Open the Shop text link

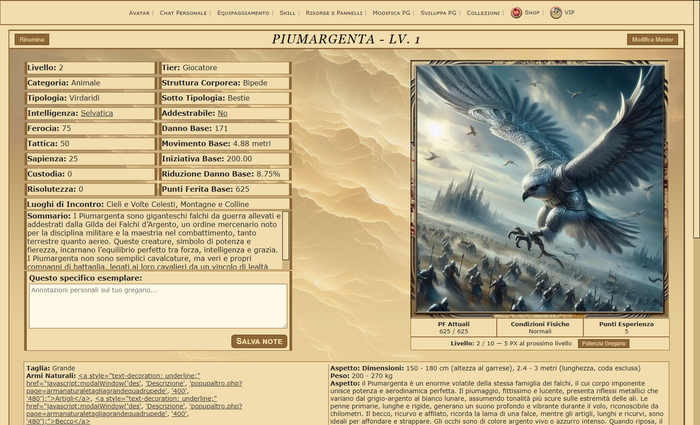pyautogui.click(x=532, y=12)
